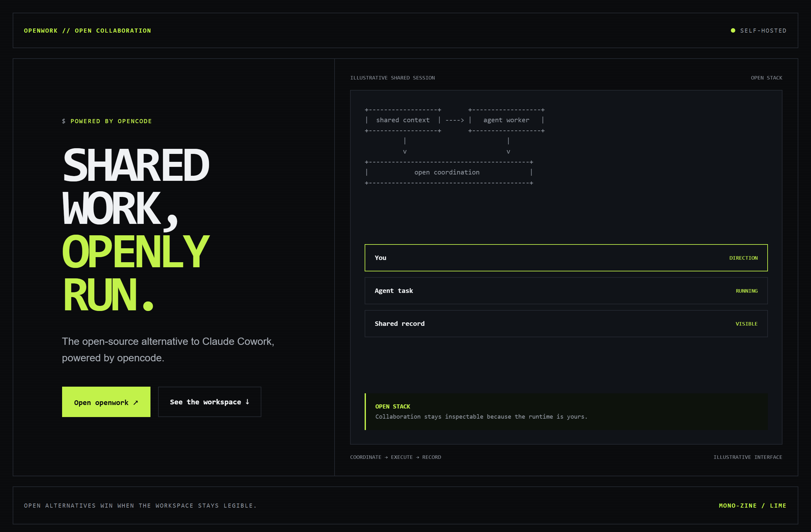The height and width of the screenshot is (532, 811).
Task: Click the VISIBLE status tag
Action: (x=747, y=324)
